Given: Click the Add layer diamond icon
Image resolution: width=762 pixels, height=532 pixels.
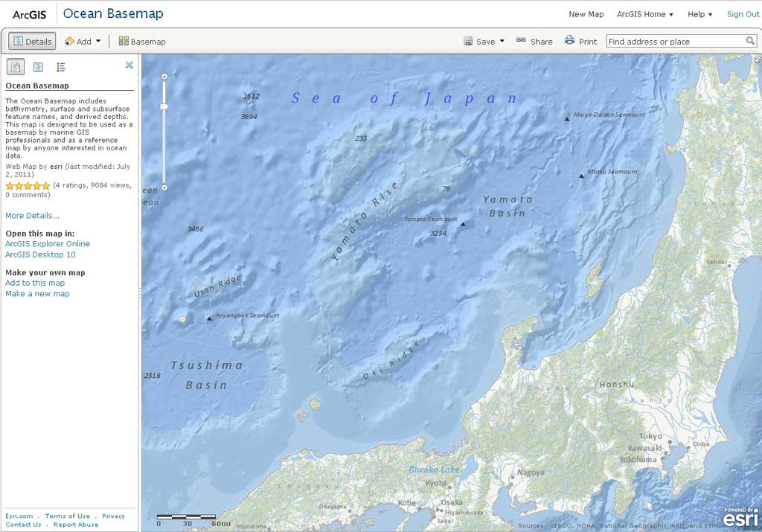Looking at the screenshot, I should pyautogui.click(x=69, y=42).
